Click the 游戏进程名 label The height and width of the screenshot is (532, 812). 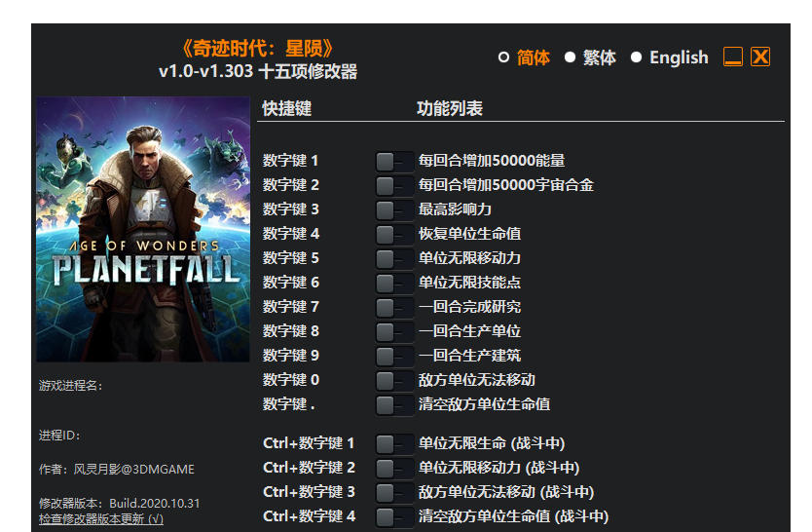(x=70, y=386)
